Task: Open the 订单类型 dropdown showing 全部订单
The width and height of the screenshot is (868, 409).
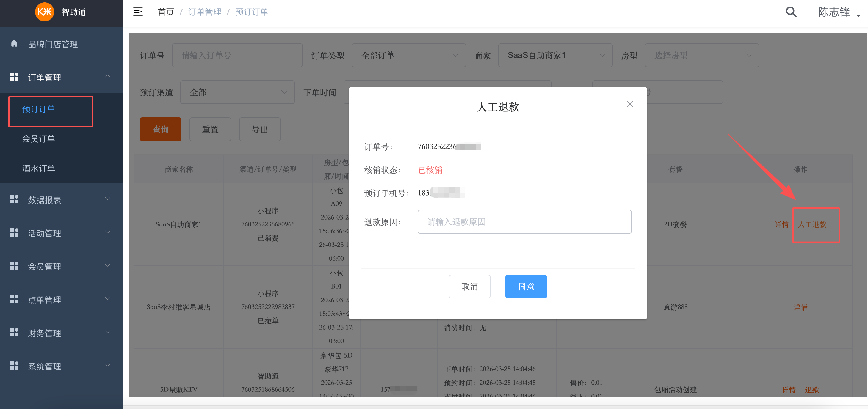Action: pyautogui.click(x=409, y=55)
